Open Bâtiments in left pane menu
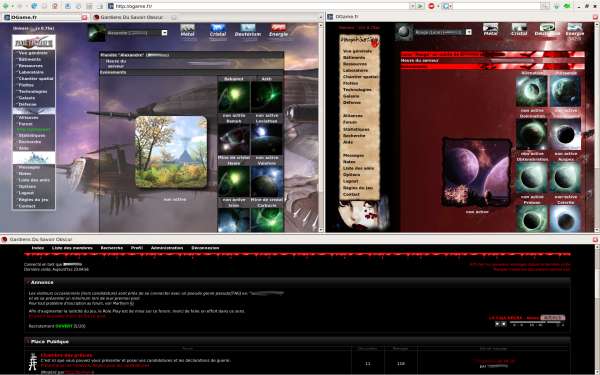This screenshot has height=375, width=600. click(x=29, y=59)
